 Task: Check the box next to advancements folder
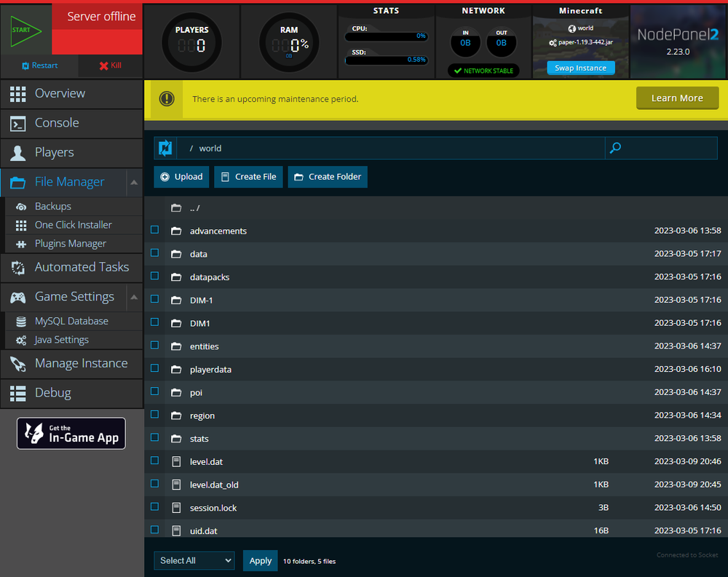coord(154,230)
